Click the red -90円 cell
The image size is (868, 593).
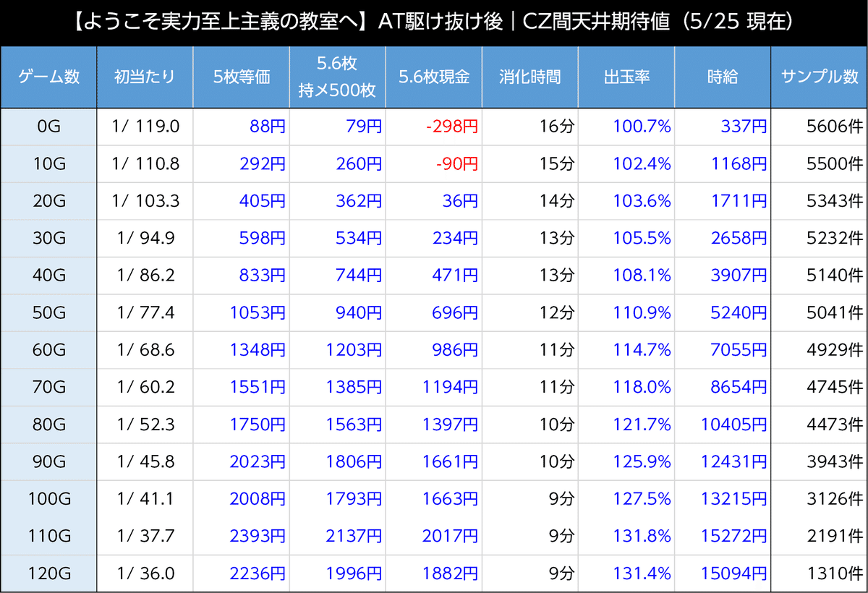(x=433, y=164)
